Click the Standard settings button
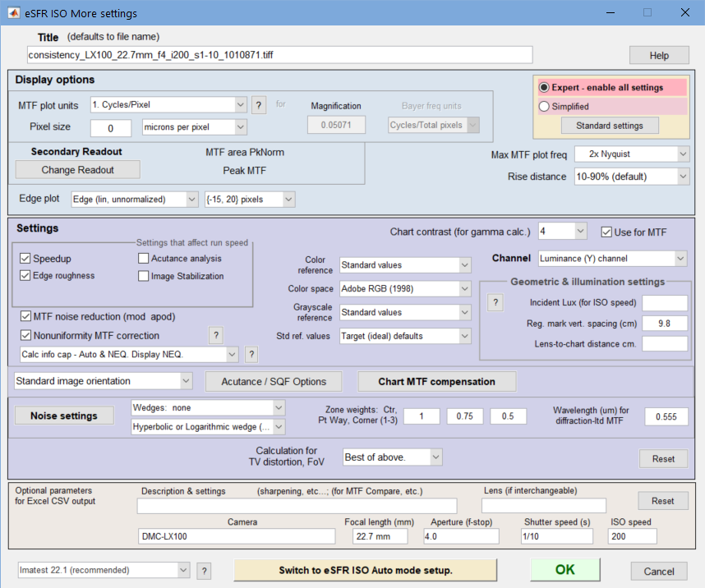 609,126
